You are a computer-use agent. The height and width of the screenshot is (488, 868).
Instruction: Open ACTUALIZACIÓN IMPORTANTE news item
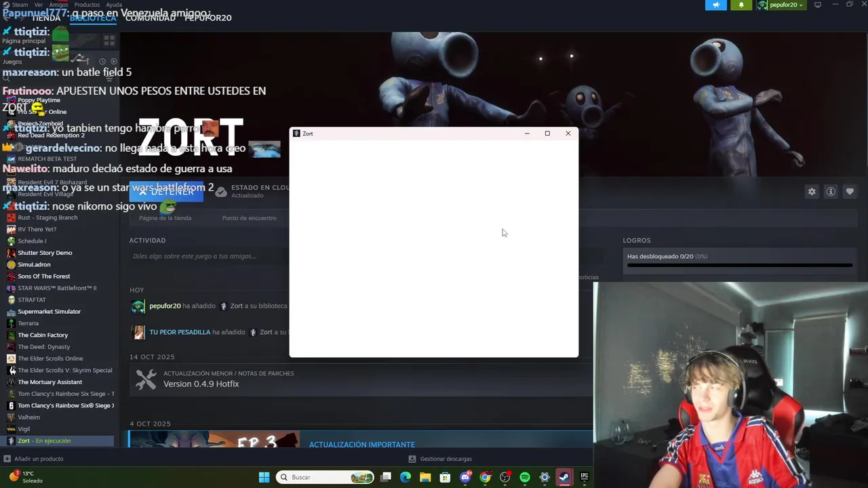tap(362, 445)
